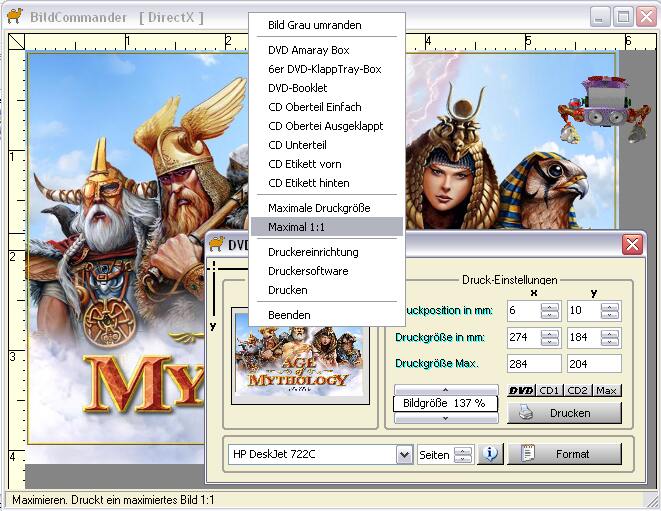
Task: Click the Format button
Action: coord(564,454)
